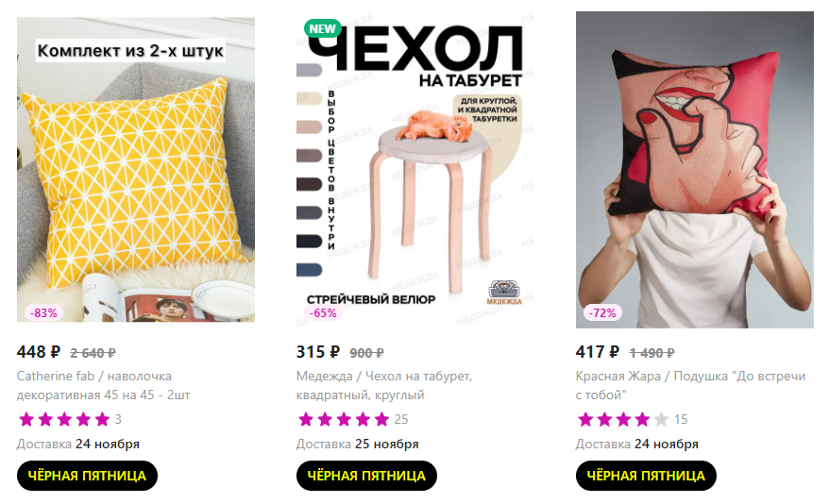Open Красная Жара Подушка title link
The width and height of the screenshot is (829, 504).
690,386
